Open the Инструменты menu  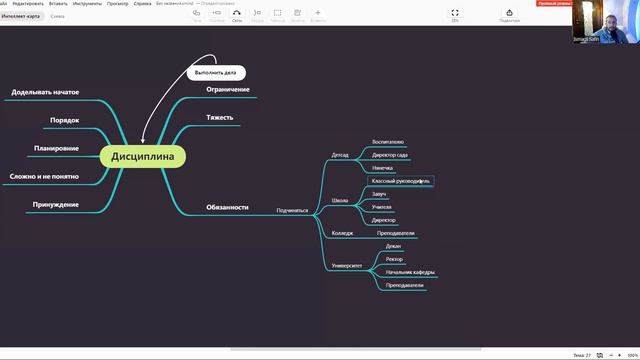(87, 3)
